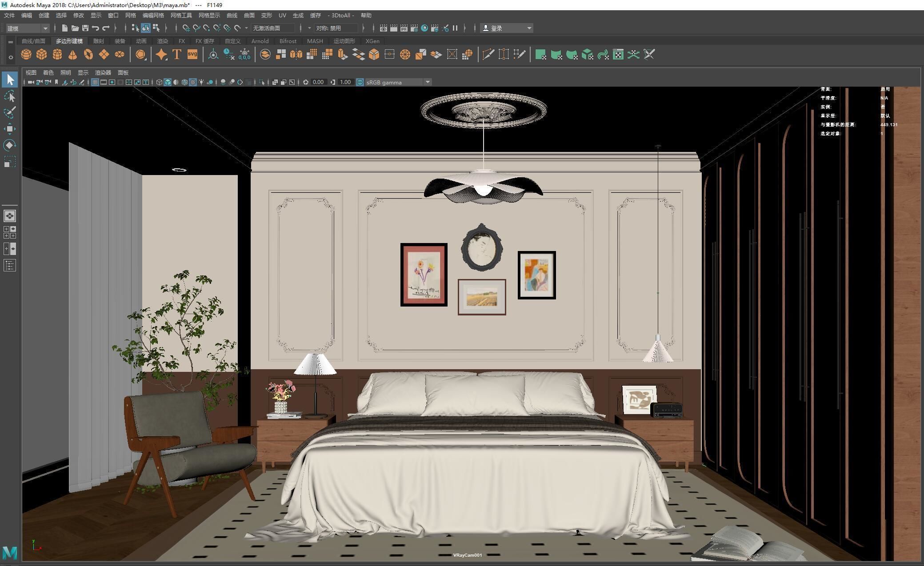Viewport: 924px width, 566px height.
Task: Click the Select arrow tool
Action: click(x=10, y=80)
